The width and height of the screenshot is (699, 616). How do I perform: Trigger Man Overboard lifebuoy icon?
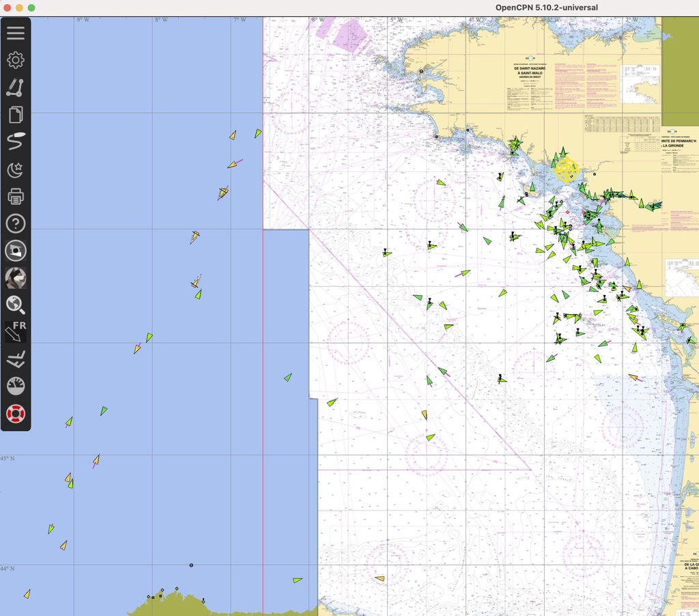[x=16, y=414]
